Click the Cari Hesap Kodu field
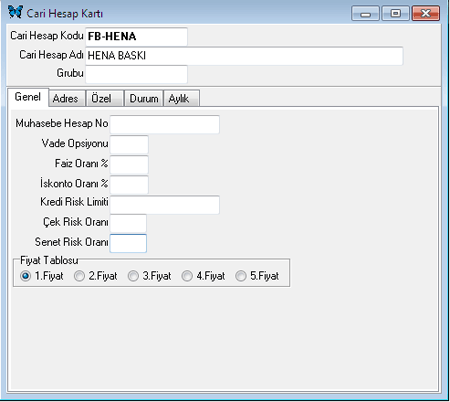450x402 pixels. click(x=136, y=37)
